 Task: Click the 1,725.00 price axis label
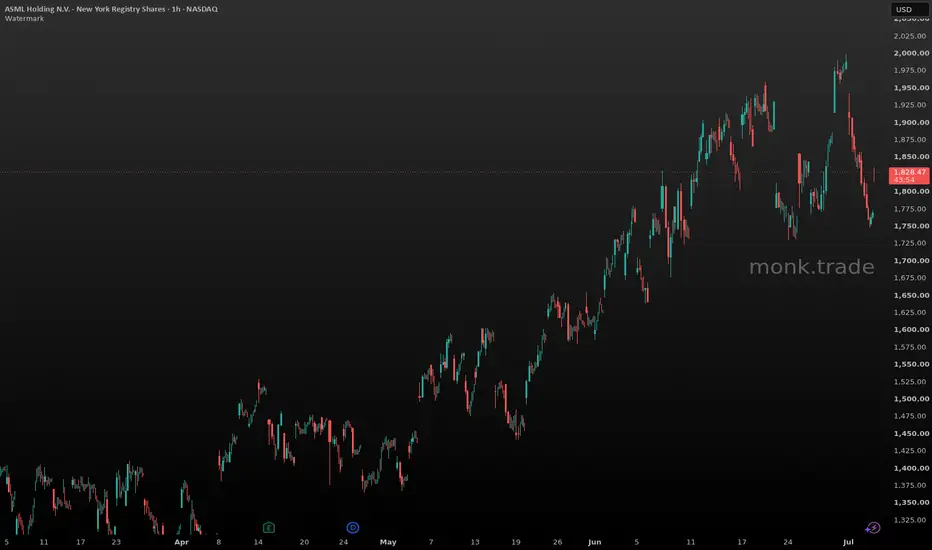click(910, 243)
